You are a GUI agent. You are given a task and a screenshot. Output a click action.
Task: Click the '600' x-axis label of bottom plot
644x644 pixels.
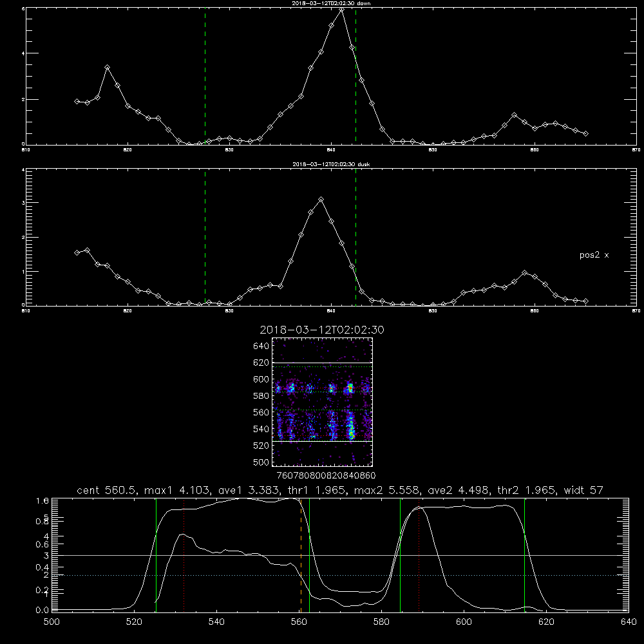click(464, 622)
